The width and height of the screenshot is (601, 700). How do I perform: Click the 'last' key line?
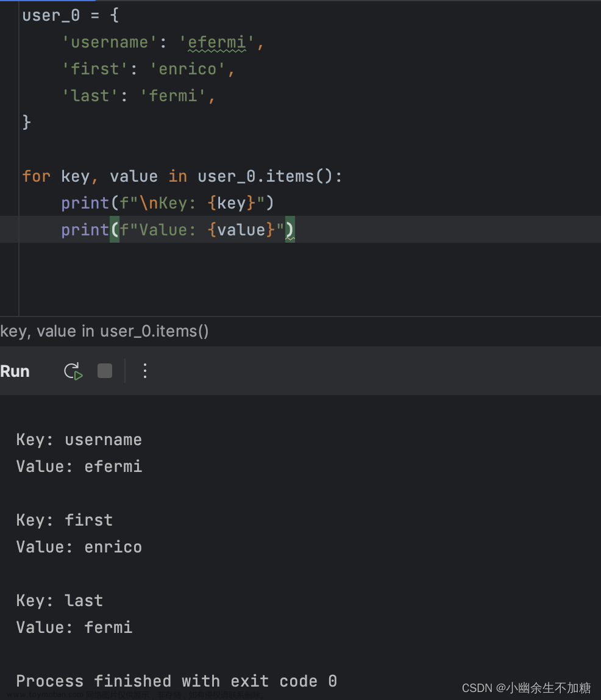pyautogui.click(x=88, y=95)
